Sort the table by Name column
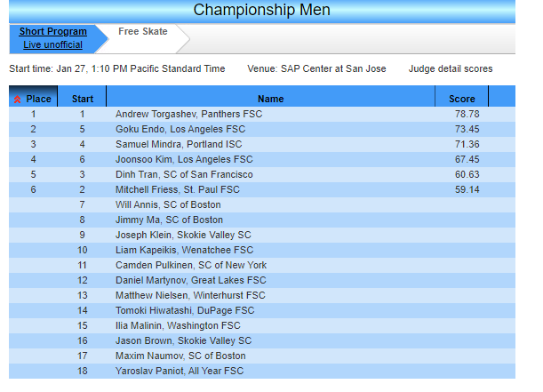This screenshot has width=543, height=392. point(270,99)
